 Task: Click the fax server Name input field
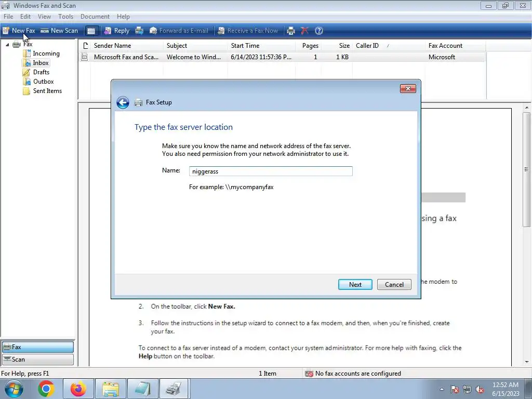tap(271, 171)
